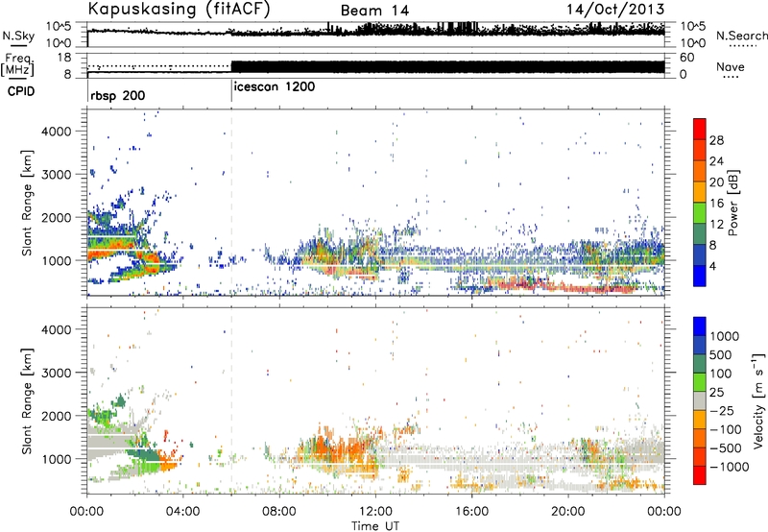This screenshot has width=768, height=532.
Task: Select the "N.Sky" legend label
Action: tap(18, 36)
